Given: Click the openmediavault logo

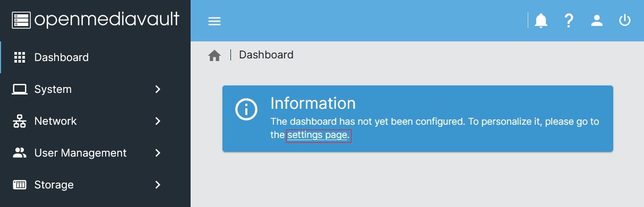Looking at the screenshot, I should [96, 20].
